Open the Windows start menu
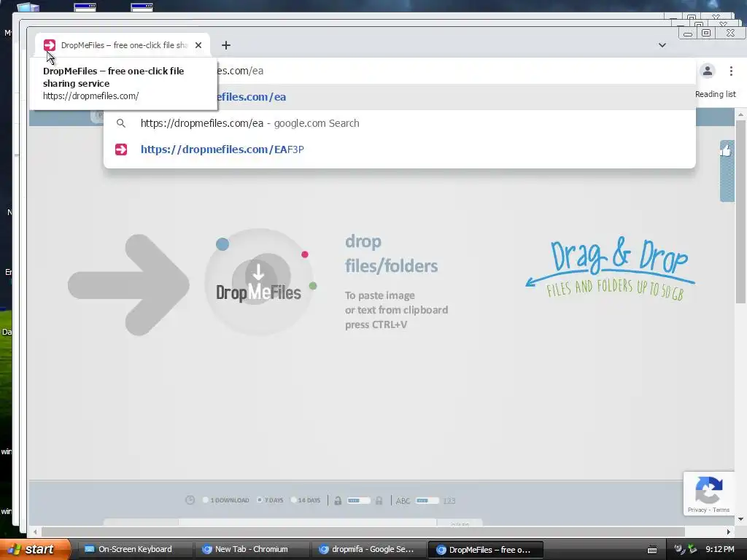 pyautogui.click(x=34, y=550)
